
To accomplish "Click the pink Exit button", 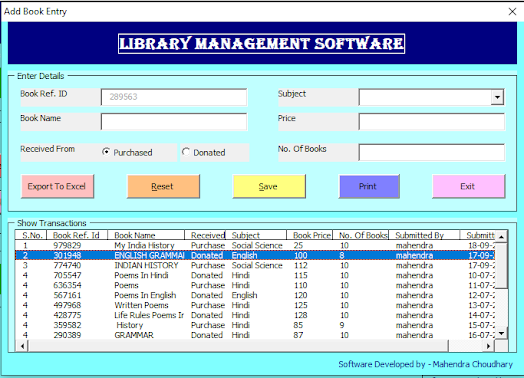I will (x=469, y=186).
